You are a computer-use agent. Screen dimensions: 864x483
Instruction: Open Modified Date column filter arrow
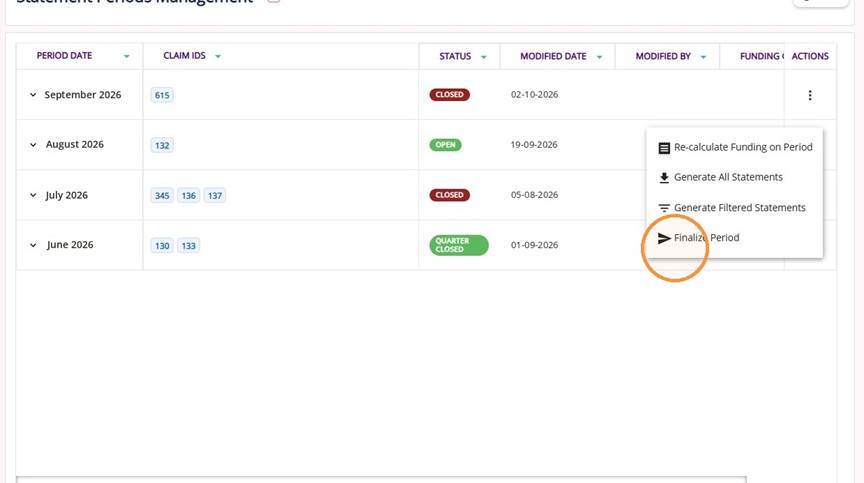coord(599,57)
